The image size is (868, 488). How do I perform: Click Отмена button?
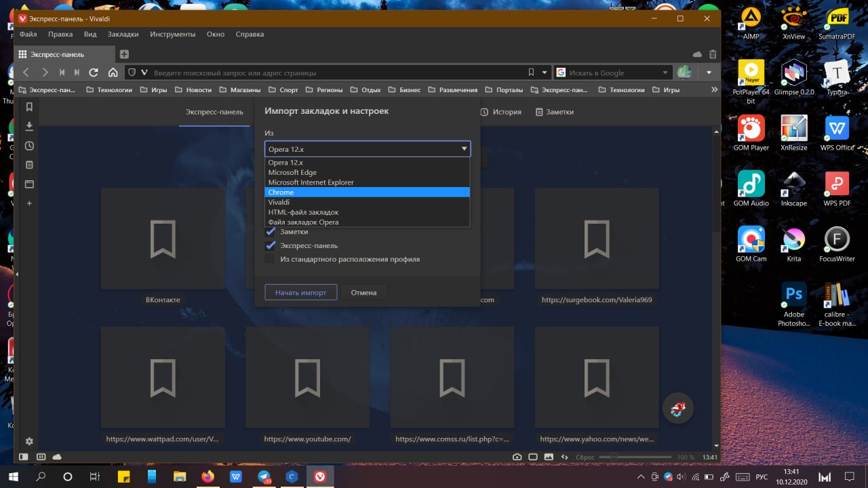click(363, 293)
